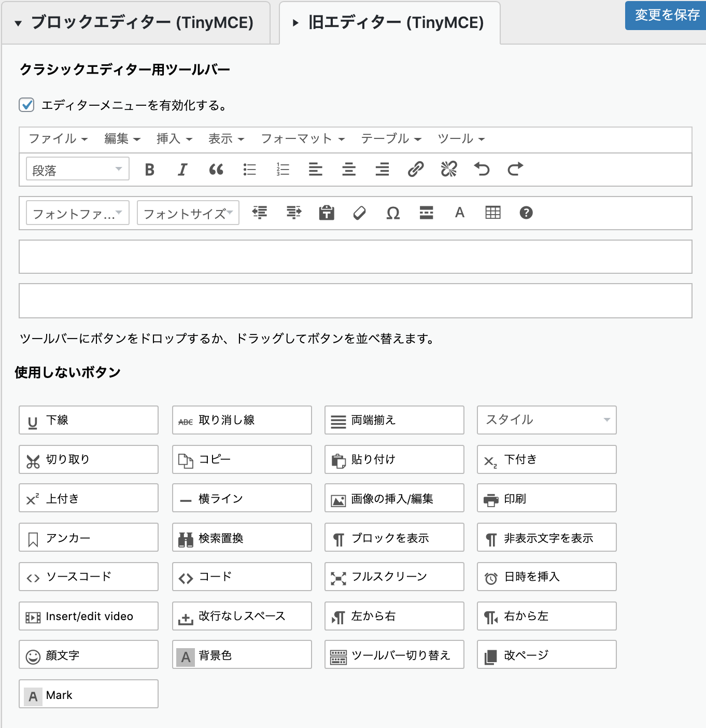
Task: Click the help question mark icon
Action: pos(526,213)
